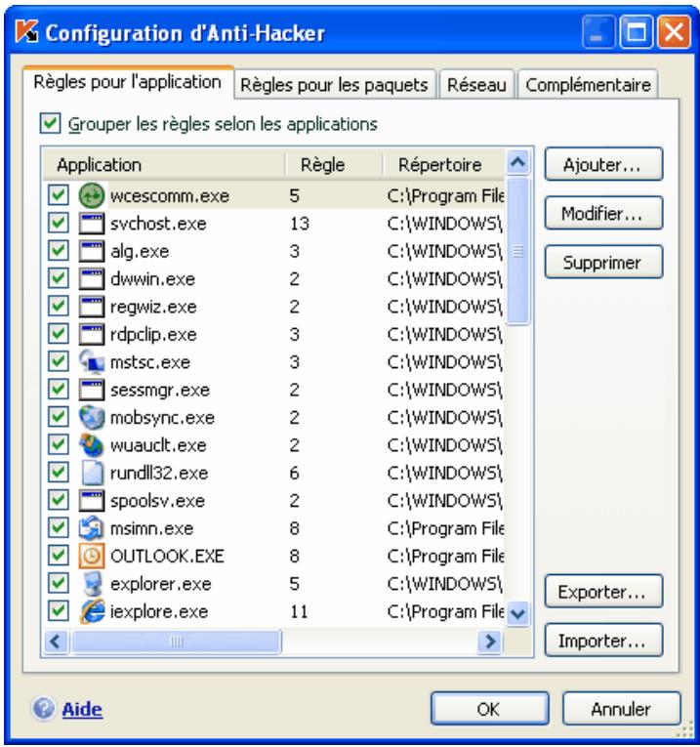Screen dimensions: 700x747
Task: Select the regwiz.exe row text
Action: pos(153,307)
